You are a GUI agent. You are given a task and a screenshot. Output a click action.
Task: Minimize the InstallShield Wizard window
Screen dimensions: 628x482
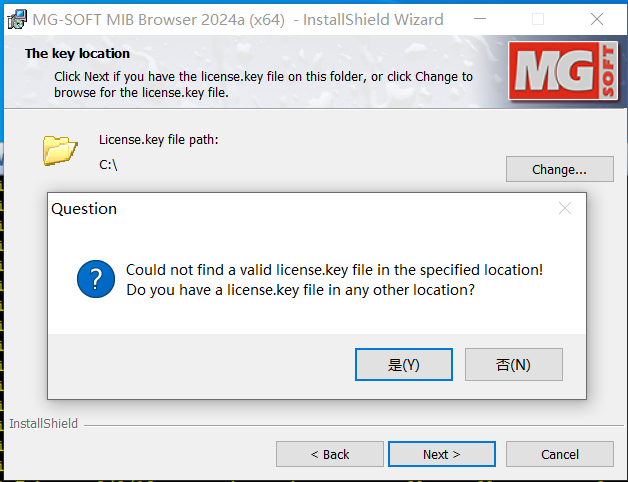479,19
